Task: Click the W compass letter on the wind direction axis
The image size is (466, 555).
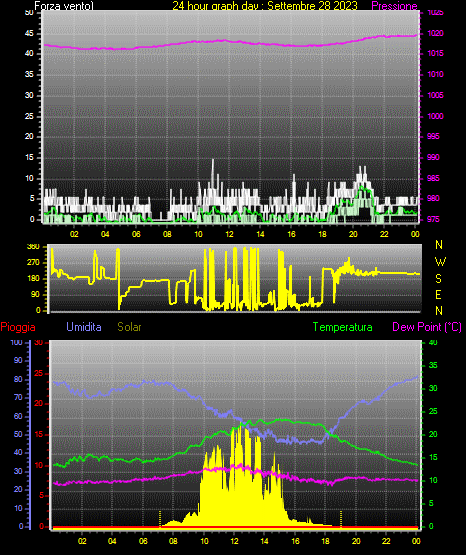Action: pos(440,262)
